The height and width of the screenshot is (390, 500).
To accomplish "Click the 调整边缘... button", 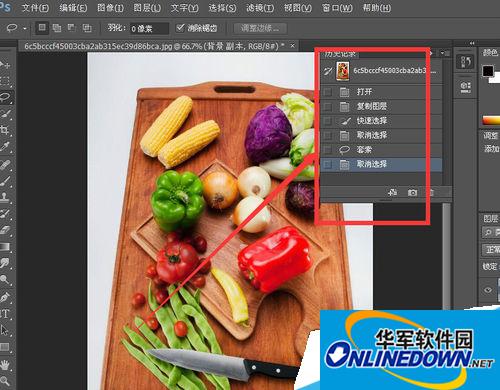I will point(260,28).
